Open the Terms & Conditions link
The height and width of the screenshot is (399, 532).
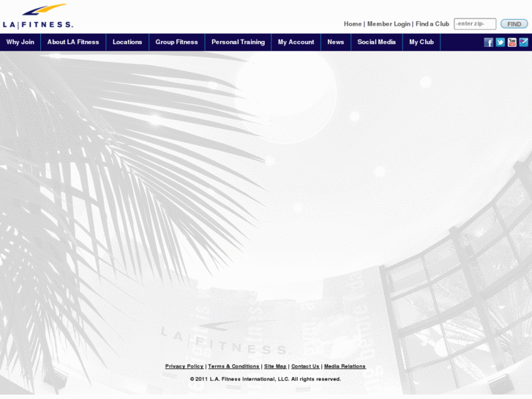point(233,366)
